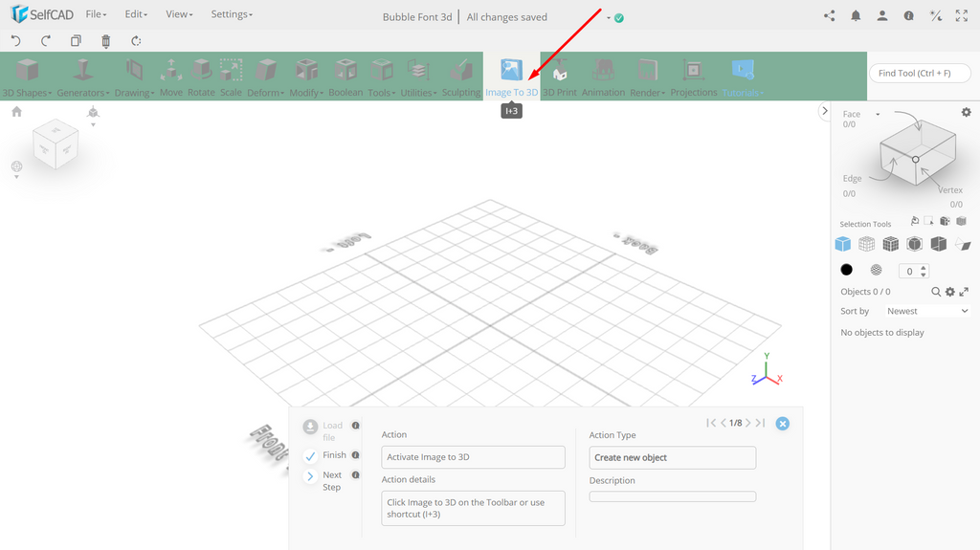Open the Generators dropdown

83,77
